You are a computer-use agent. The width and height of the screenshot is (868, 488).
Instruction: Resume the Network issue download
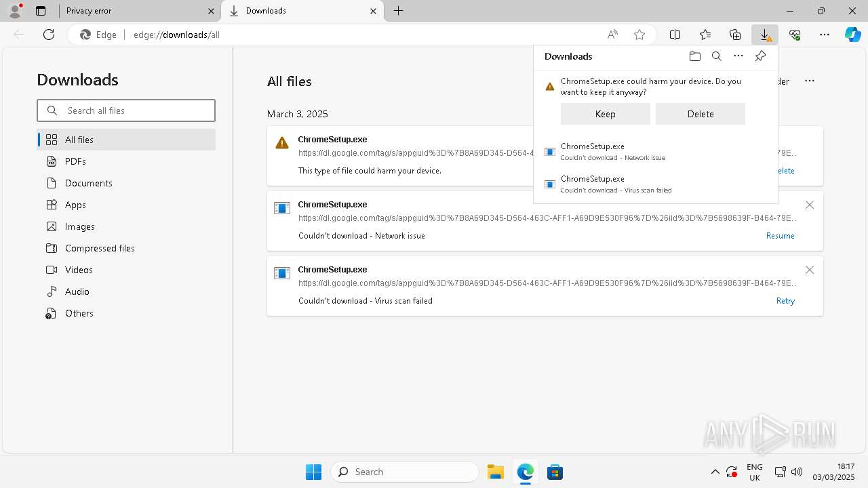[x=780, y=236]
